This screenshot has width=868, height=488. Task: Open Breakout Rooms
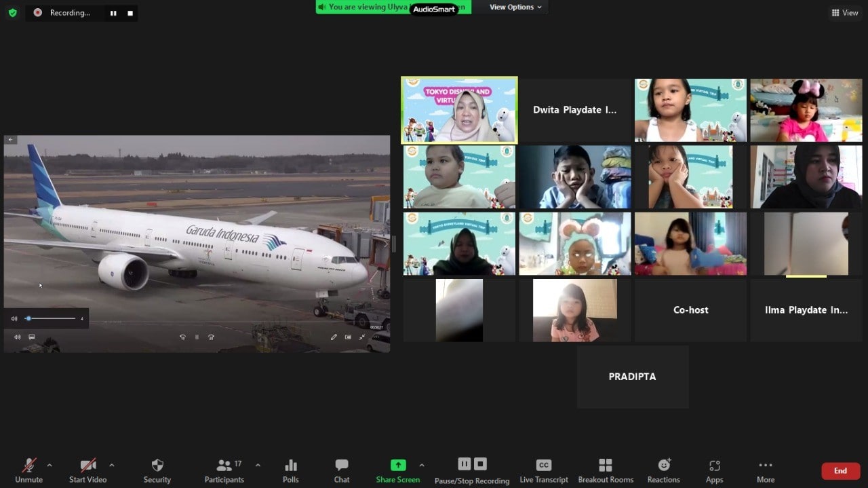click(x=606, y=470)
